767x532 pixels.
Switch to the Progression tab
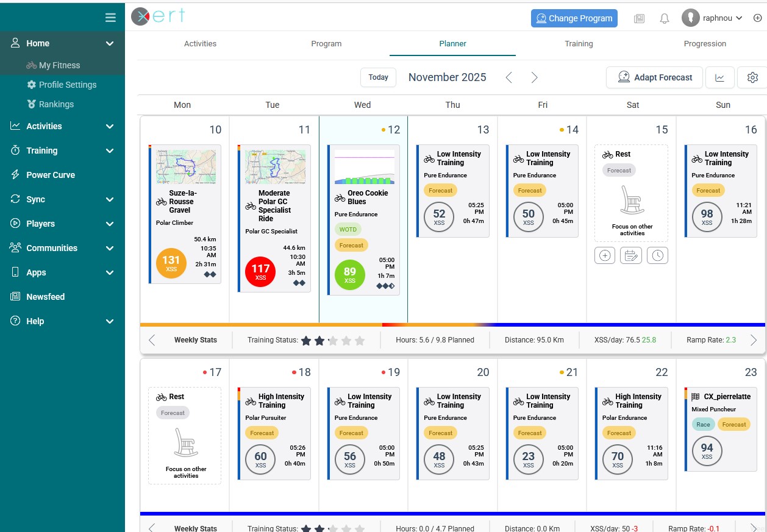(x=705, y=44)
